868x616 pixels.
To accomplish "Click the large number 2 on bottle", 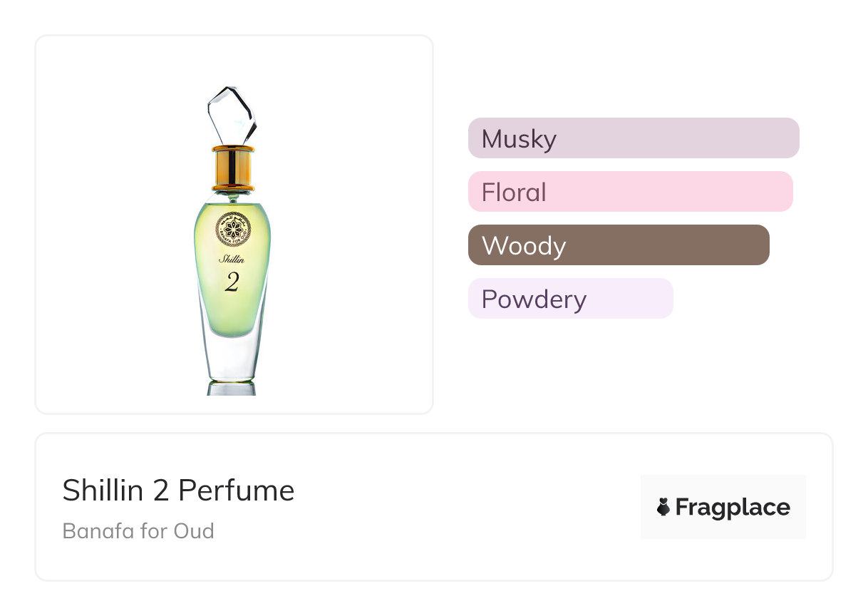I will [232, 282].
